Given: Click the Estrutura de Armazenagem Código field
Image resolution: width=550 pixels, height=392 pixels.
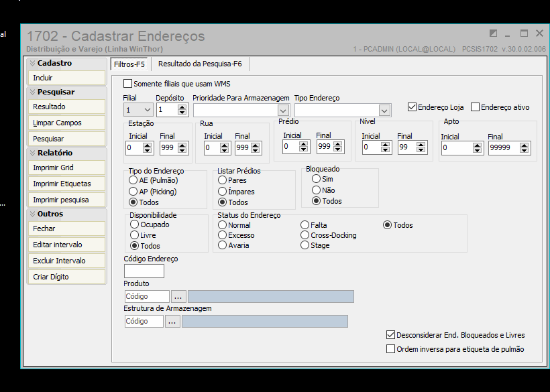Looking at the screenshot, I should (x=144, y=321).
